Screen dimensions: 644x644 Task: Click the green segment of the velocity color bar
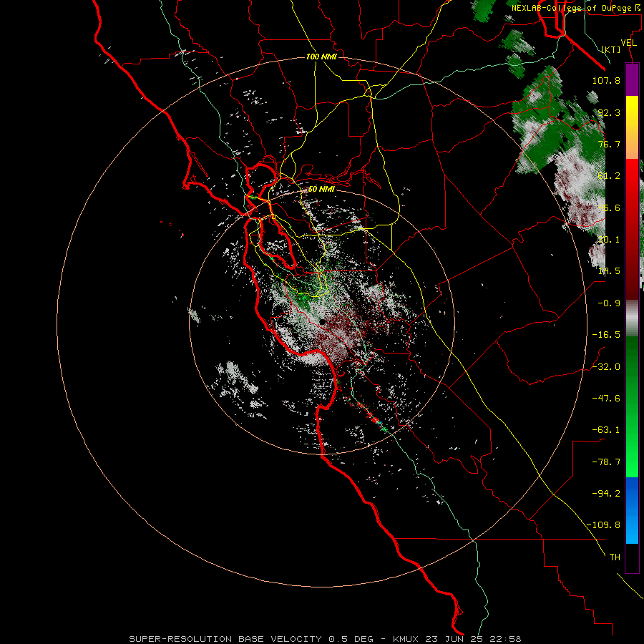point(632,406)
